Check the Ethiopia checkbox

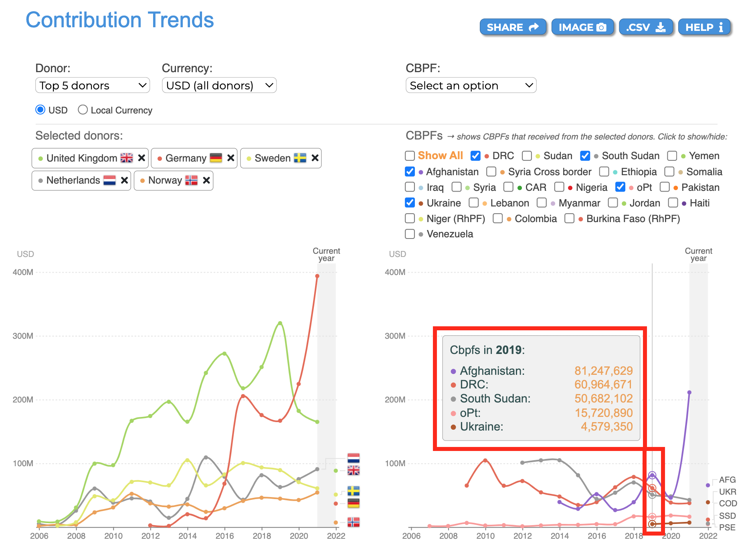tap(604, 172)
